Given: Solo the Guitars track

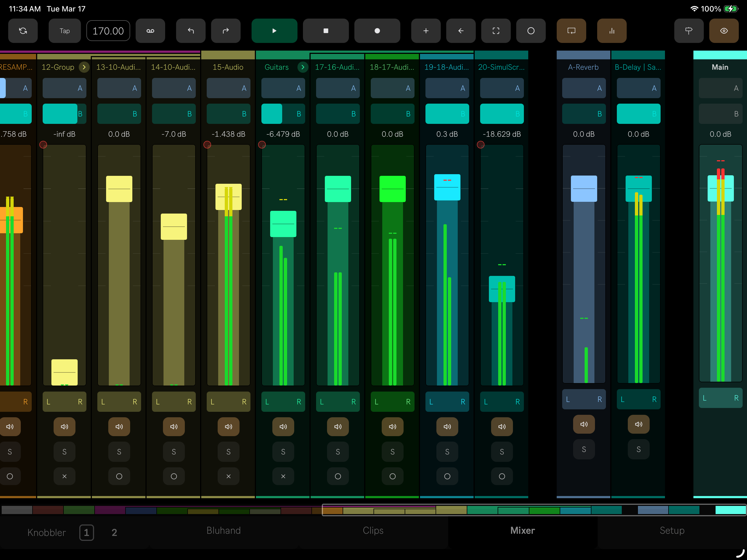Looking at the screenshot, I should coord(283,451).
